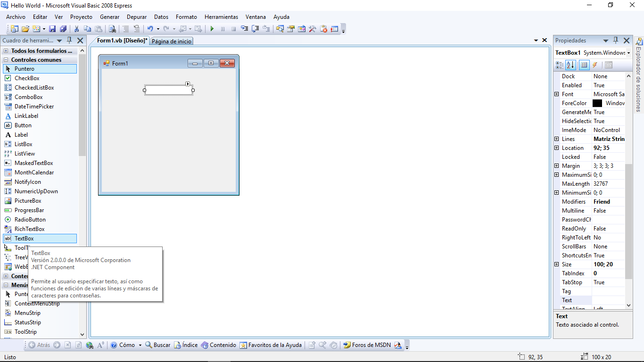
Task: Select the Multiline property row
Action: [593, 211]
